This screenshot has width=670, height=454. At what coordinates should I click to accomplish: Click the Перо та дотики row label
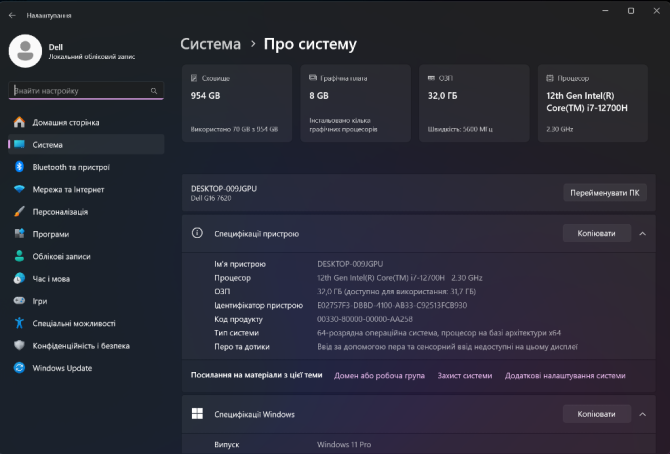pos(242,346)
